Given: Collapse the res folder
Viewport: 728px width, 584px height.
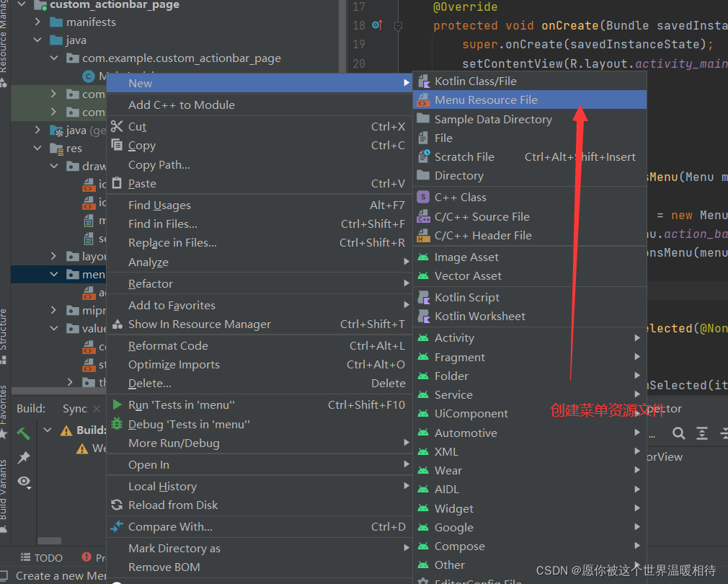Looking at the screenshot, I should (x=37, y=148).
